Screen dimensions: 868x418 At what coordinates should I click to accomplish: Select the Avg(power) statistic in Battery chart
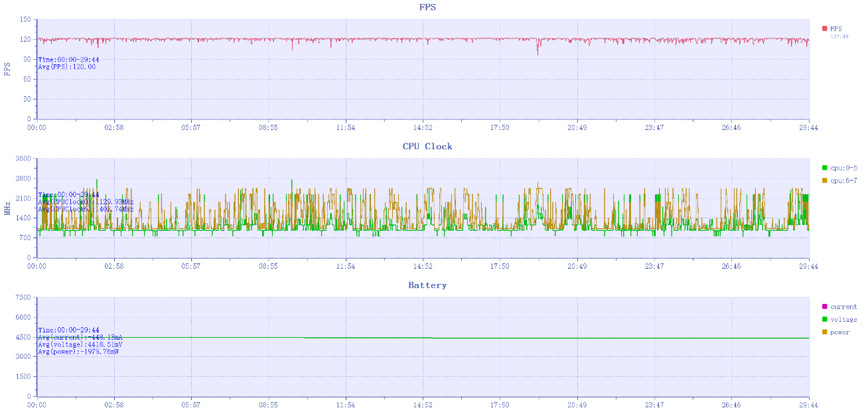pos(78,352)
